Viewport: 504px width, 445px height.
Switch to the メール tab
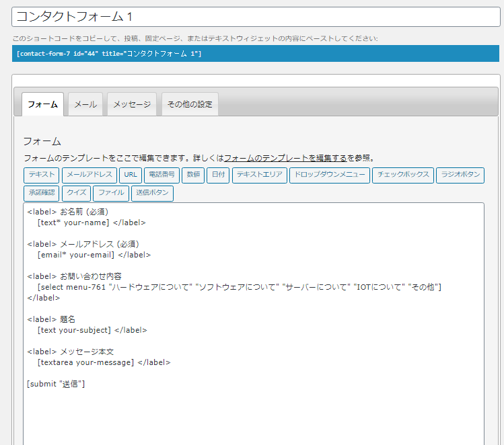[x=85, y=105]
